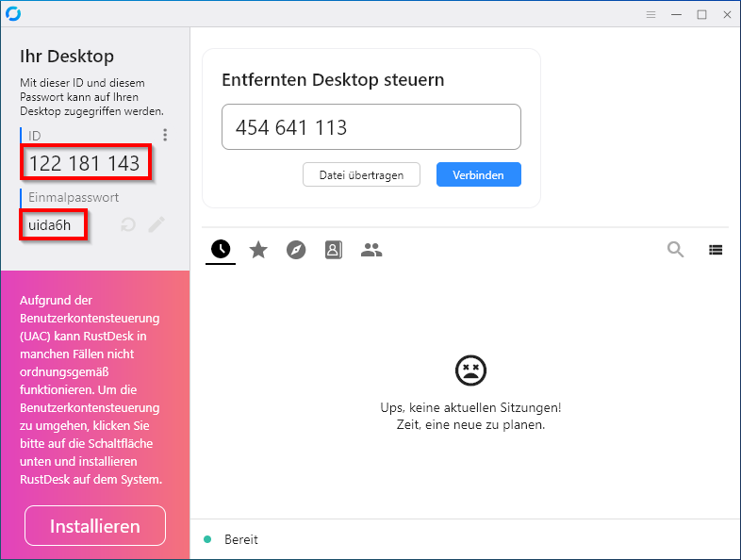Click the Einmalpasswort label
741x560 pixels.
(74, 197)
